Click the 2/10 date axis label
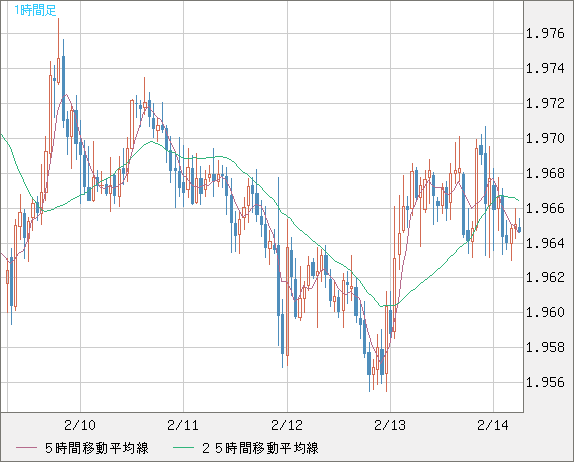This screenshot has height=462, width=574. (x=80, y=425)
